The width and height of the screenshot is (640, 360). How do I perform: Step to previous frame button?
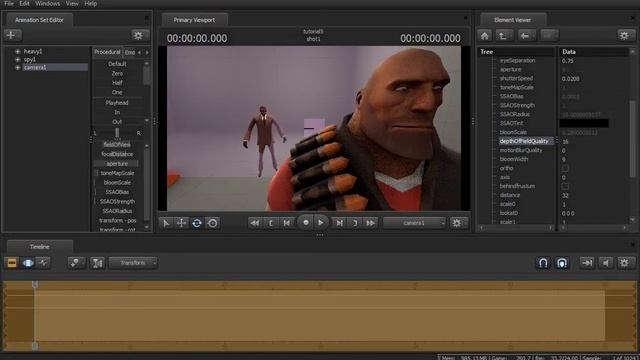(x=287, y=223)
